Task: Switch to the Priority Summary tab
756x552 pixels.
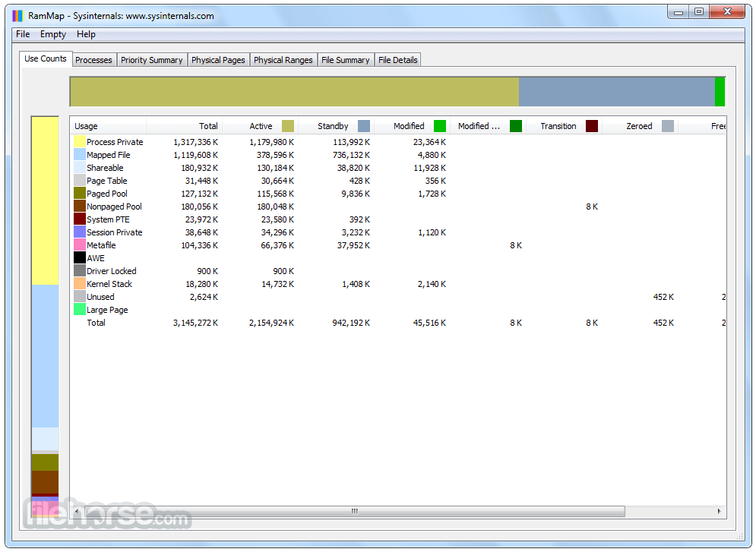Action: (x=151, y=60)
